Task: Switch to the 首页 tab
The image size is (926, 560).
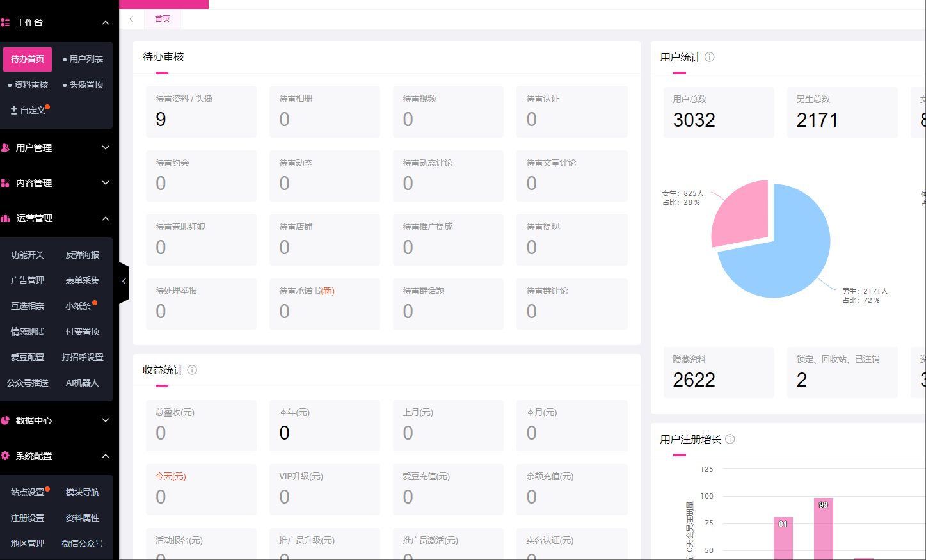Action: [163, 19]
